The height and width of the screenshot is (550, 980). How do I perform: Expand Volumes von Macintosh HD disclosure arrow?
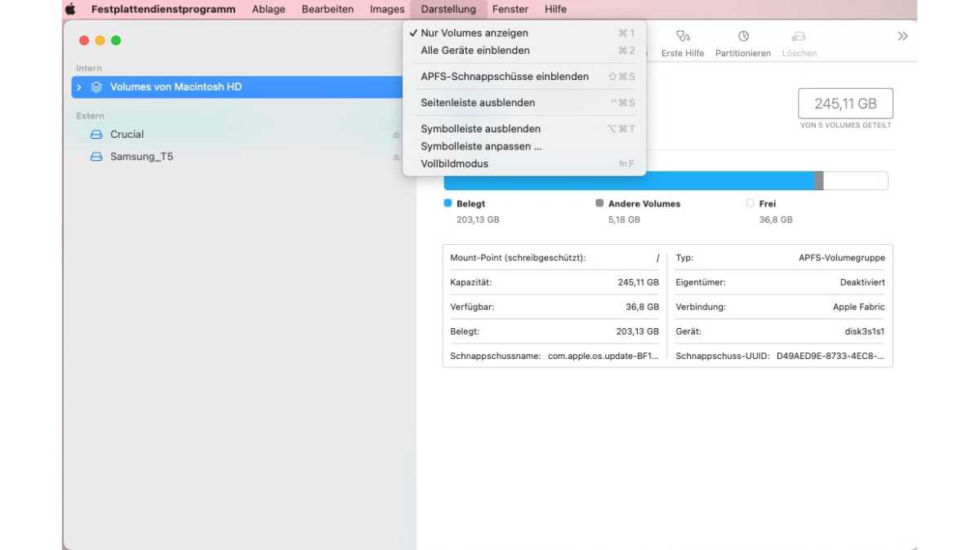(79, 87)
